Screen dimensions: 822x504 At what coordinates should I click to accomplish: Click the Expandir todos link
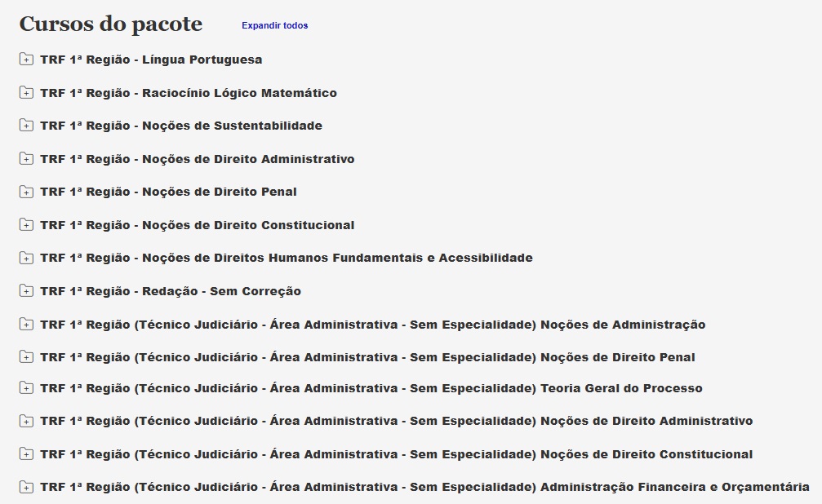pos(275,25)
